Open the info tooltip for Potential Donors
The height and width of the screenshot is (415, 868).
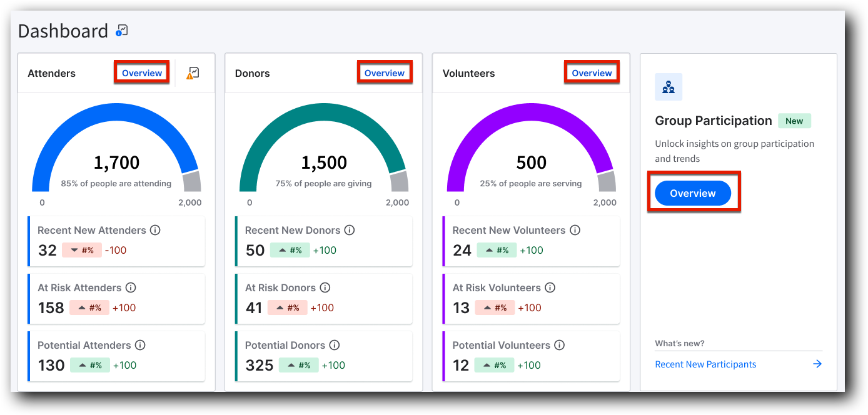(x=335, y=345)
